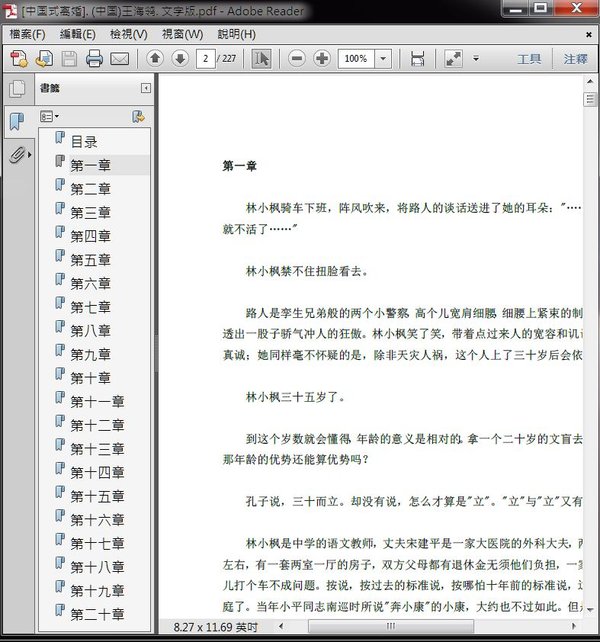
Task: Click the Save floppy disk icon
Action: 69,59
